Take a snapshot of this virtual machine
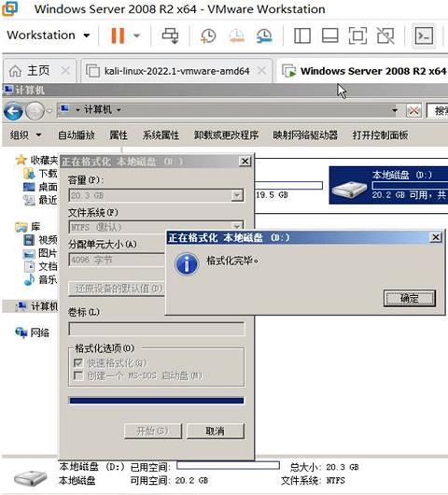This screenshot has width=448, height=495. [208, 35]
